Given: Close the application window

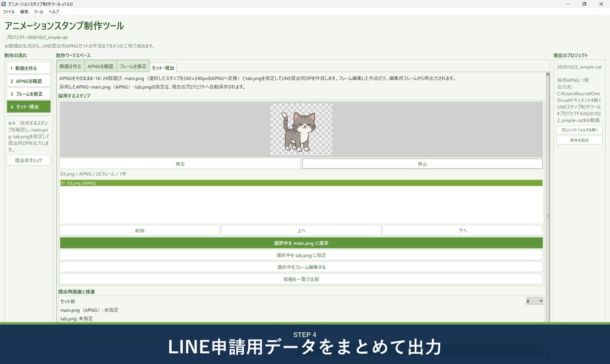Looking at the screenshot, I should [x=601, y=4].
